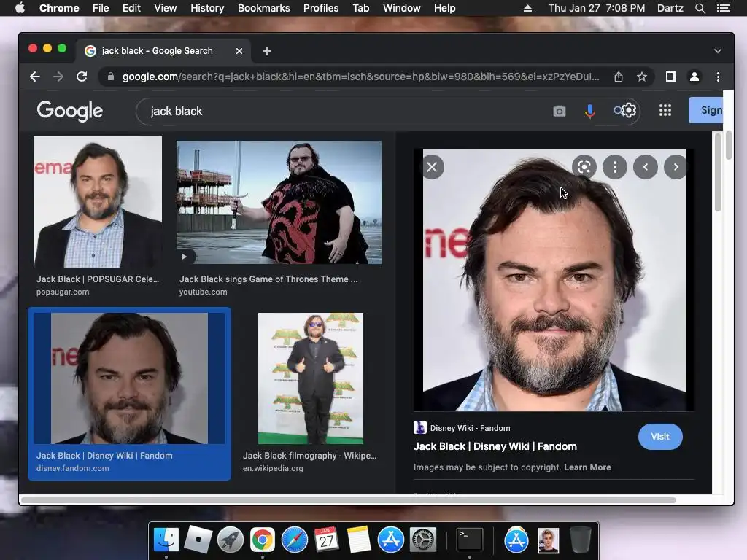Click the share page icon in address bar

(x=619, y=77)
